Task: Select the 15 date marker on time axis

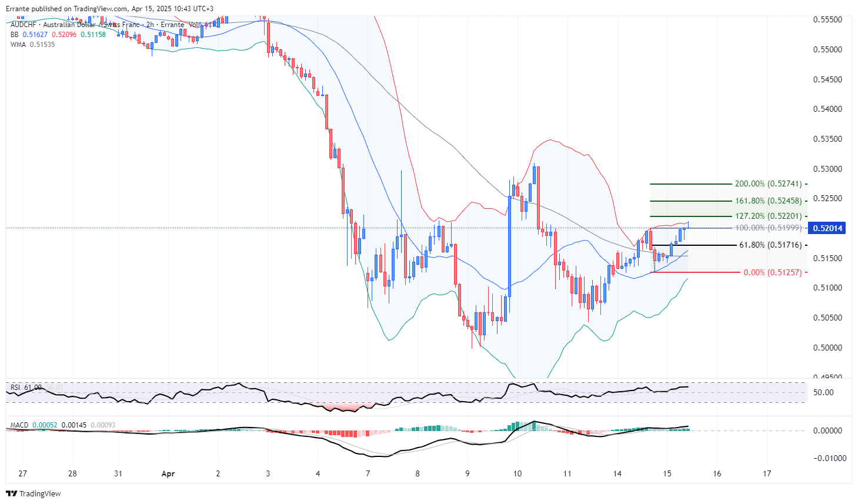Action: click(x=667, y=473)
